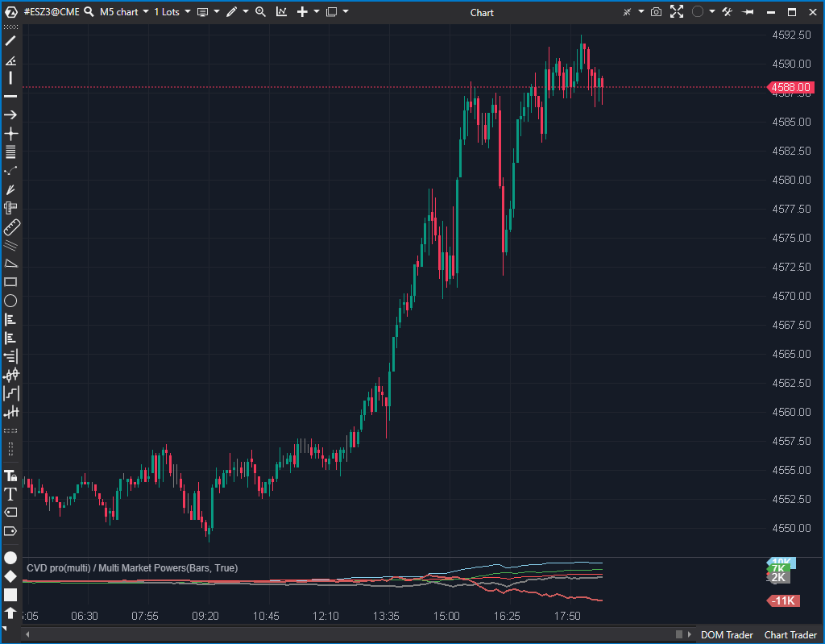Expand the sync crosshair dropdown arrow
This screenshot has height=644, width=825.
tap(641, 11)
